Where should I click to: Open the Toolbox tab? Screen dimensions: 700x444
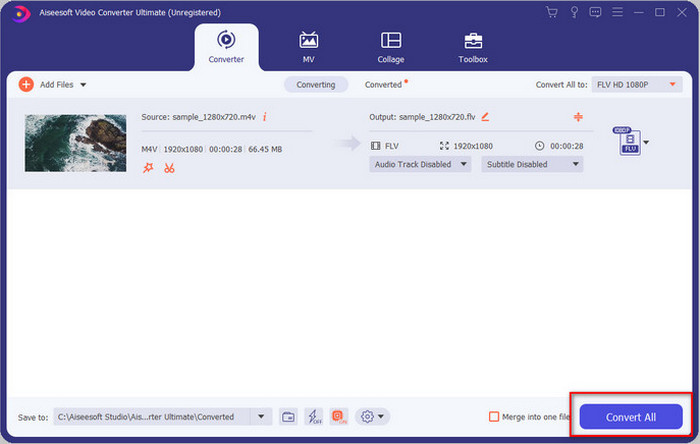[x=473, y=47]
